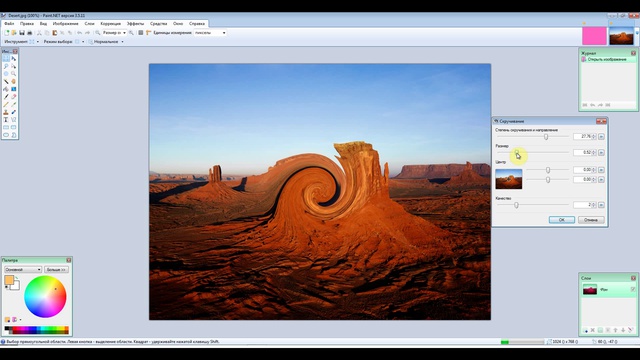Image resolution: width=640 pixels, height=360 pixels.
Task: Click the Paste toolbar icon
Action: pyautogui.click(x=54, y=33)
